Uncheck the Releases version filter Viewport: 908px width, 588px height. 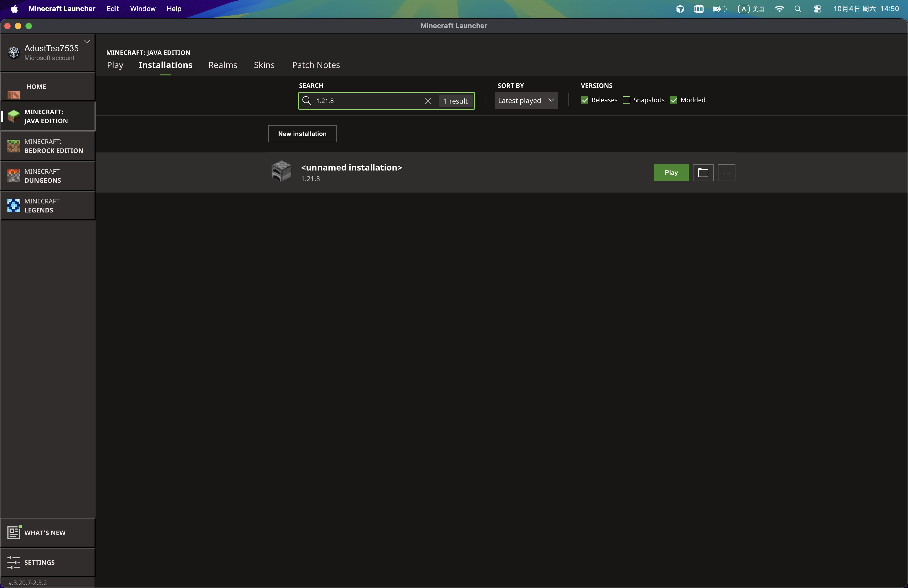pos(584,100)
